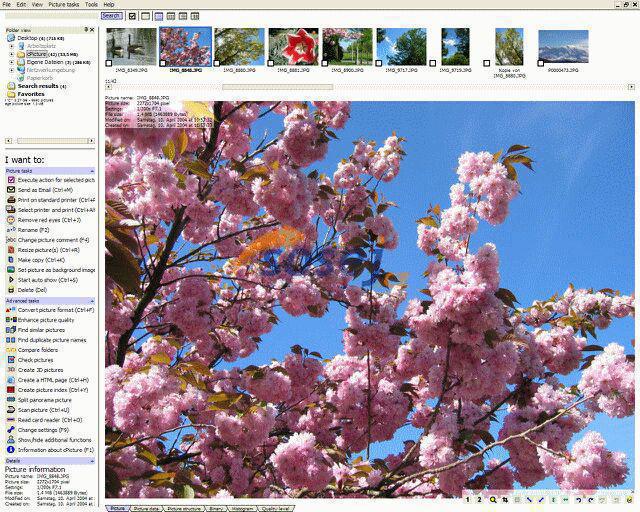Click the highlighted thumbnail view layout icon
This screenshot has height=512, width=640.
coord(159,16)
